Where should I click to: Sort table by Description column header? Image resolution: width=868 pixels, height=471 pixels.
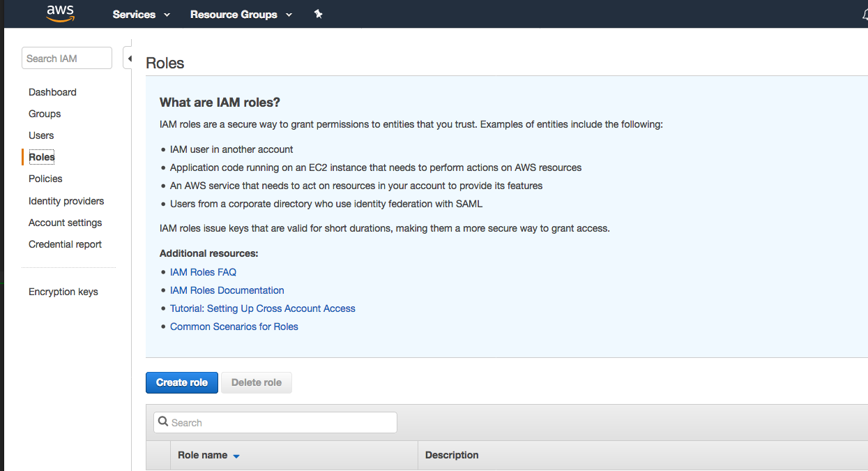[x=452, y=455]
